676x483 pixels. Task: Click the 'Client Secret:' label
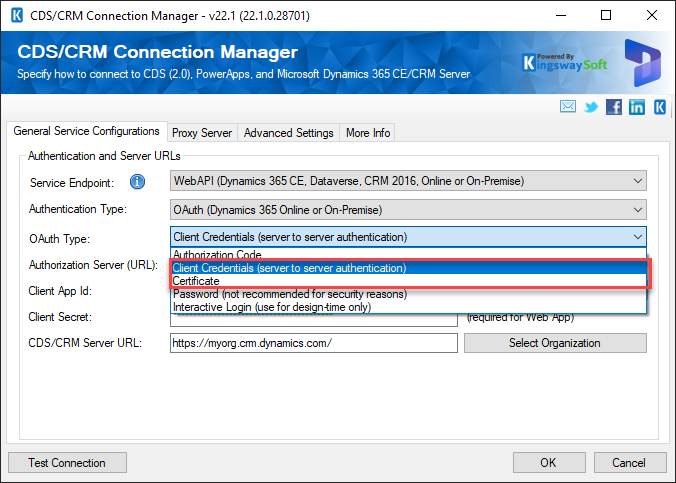click(60, 317)
